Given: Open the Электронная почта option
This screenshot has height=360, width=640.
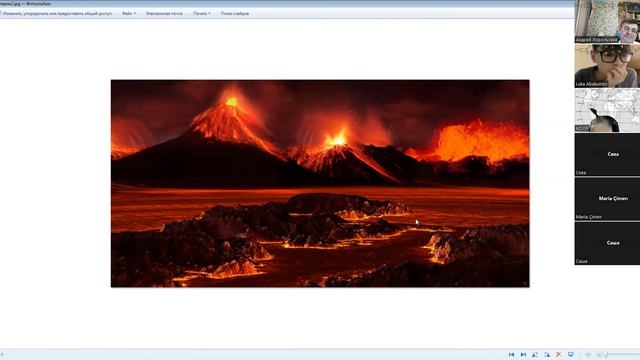Looking at the screenshot, I should [x=164, y=13].
